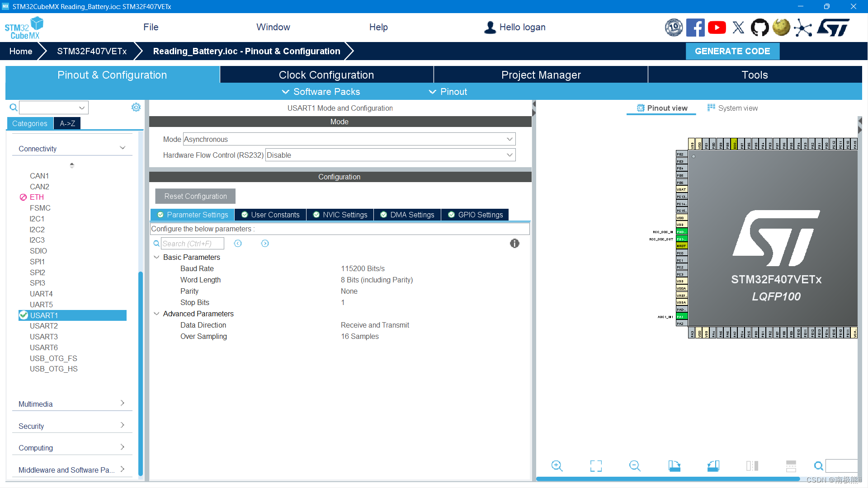Click the pinout horizontal scrollbar
868x488 pixels.
[x=668, y=479]
